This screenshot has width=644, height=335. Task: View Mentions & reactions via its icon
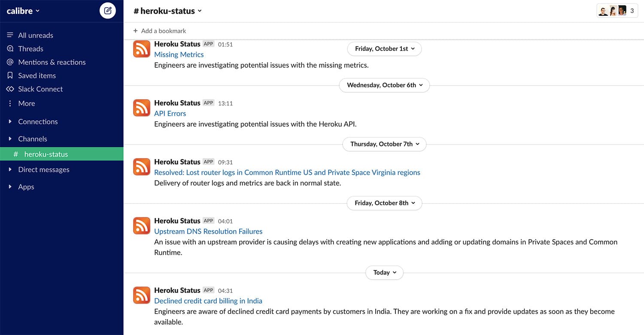(x=9, y=62)
